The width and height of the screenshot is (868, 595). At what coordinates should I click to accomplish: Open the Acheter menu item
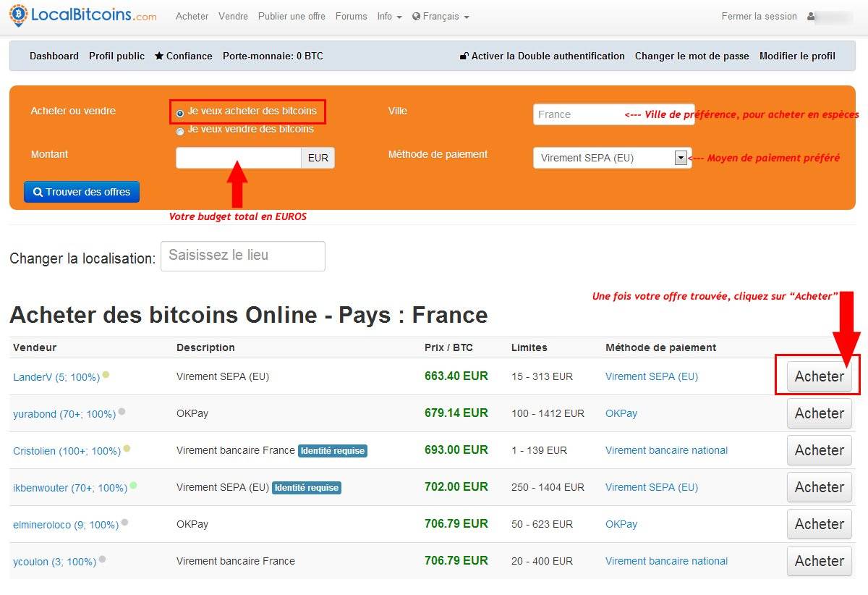click(192, 17)
